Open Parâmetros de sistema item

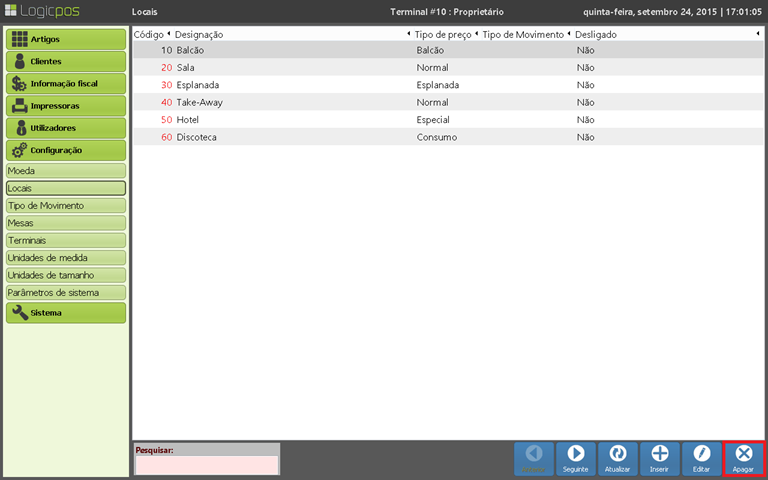(x=66, y=292)
